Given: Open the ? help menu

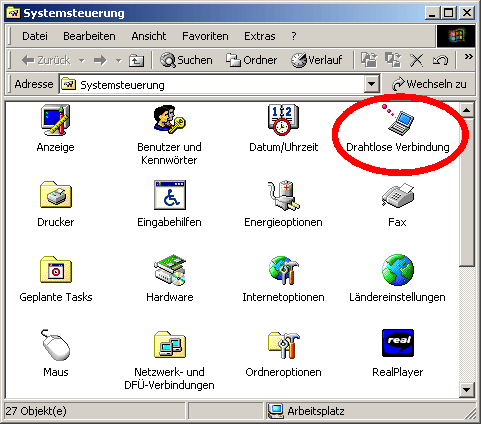Looking at the screenshot, I should (294, 36).
